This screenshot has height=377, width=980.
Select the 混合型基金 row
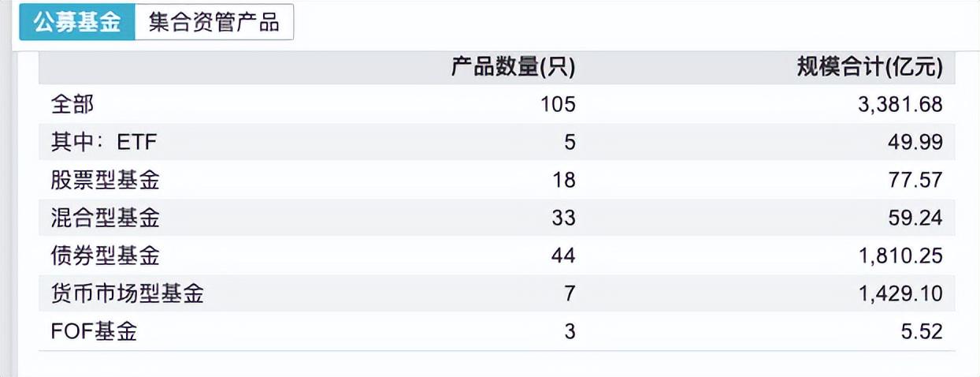click(497, 218)
